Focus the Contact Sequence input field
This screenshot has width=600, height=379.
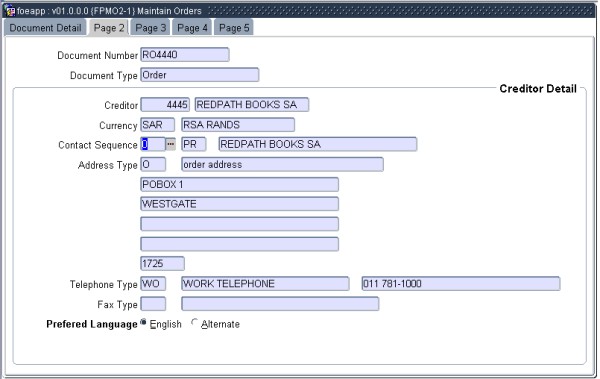coord(153,144)
